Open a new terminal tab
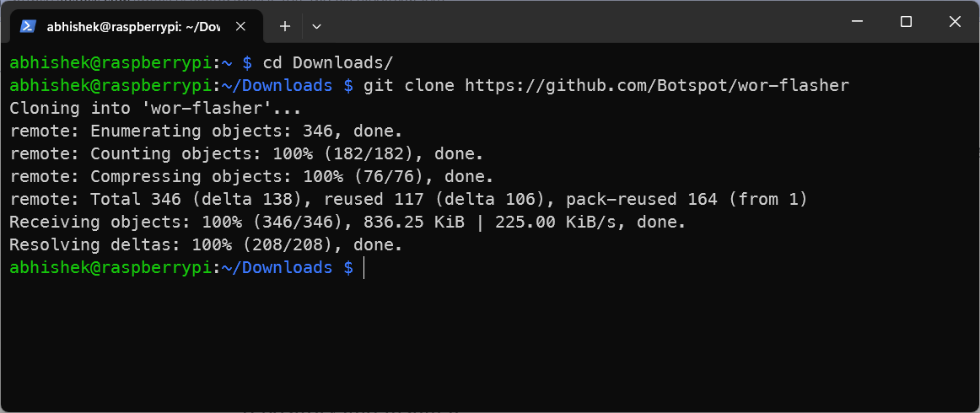The width and height of the screenshot is (980, 413). [285, 26]
